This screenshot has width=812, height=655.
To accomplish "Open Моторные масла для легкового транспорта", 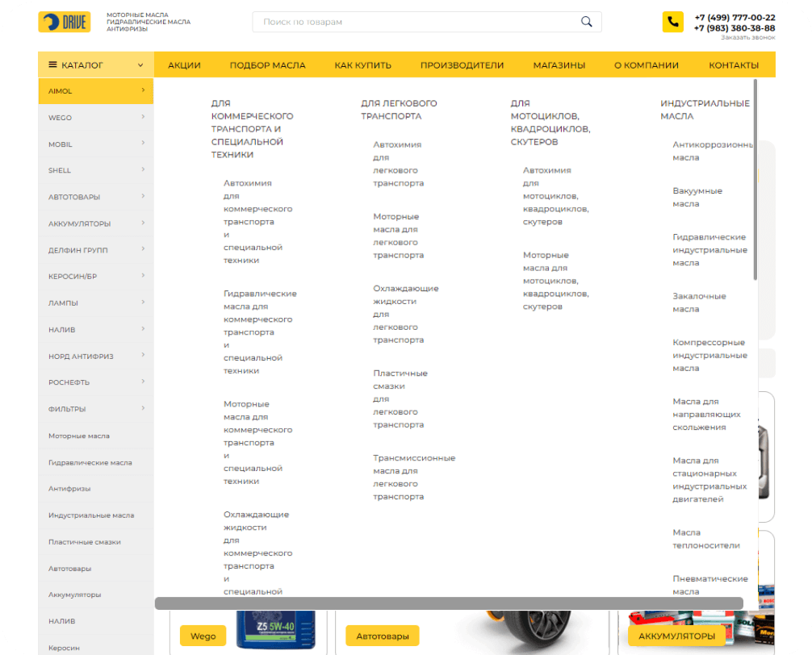I will coord(398,236).
